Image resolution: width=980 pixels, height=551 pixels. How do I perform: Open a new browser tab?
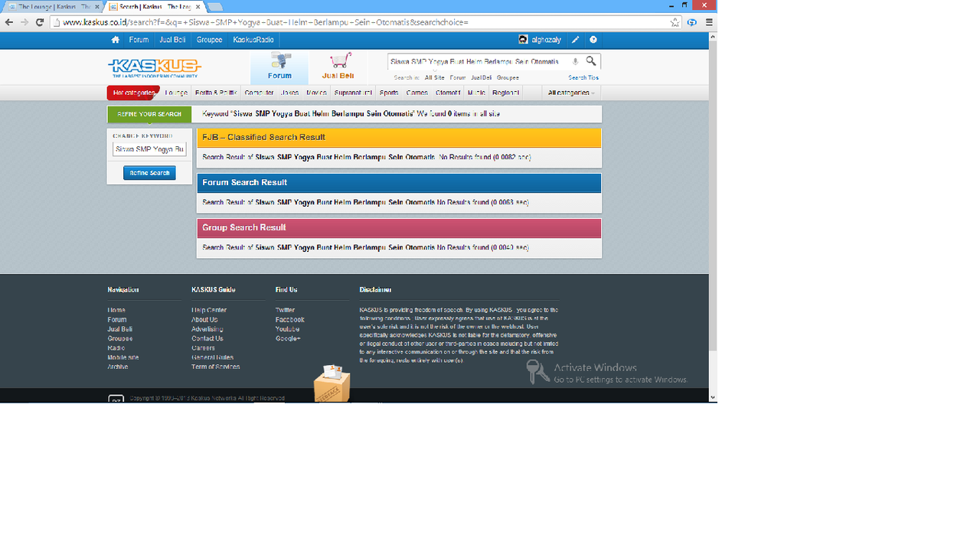coord(215,7)
